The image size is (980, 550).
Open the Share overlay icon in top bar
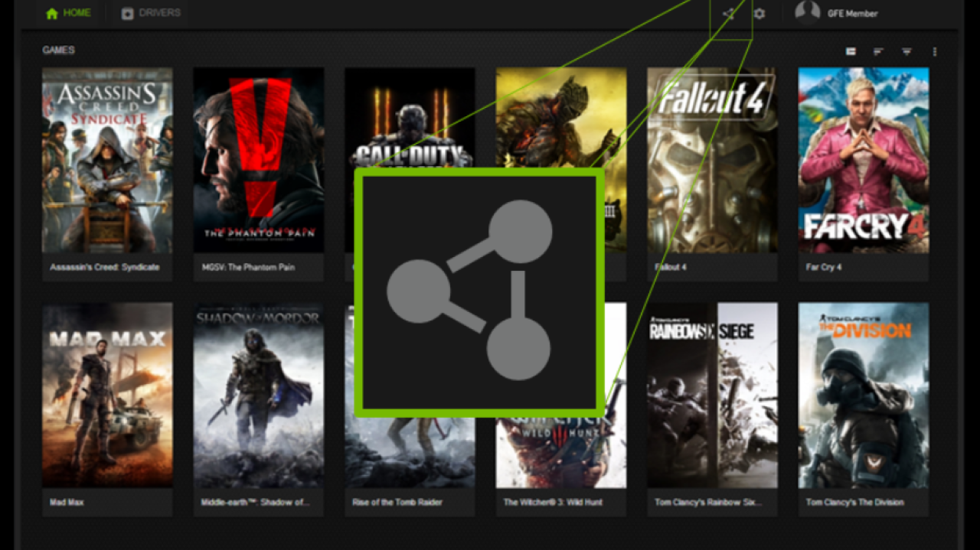(x=728, y=14)
